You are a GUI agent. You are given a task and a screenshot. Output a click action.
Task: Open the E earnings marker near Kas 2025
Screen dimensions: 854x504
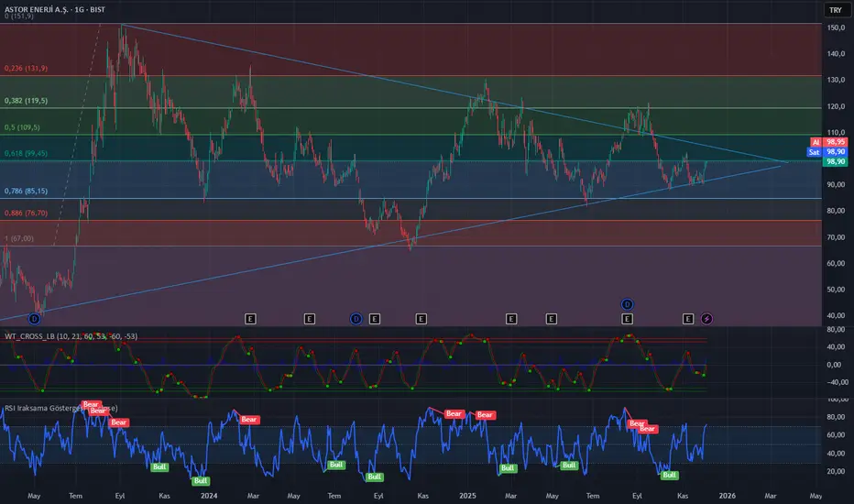688,319
